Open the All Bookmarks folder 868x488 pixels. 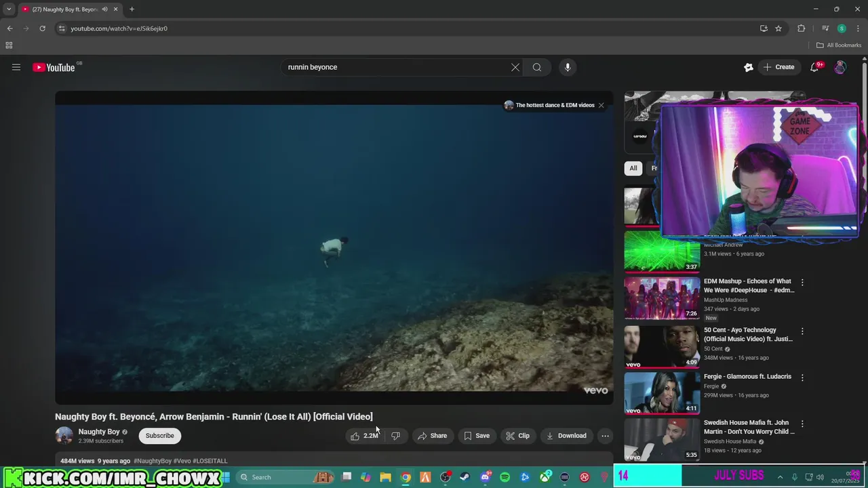[839, 45]
